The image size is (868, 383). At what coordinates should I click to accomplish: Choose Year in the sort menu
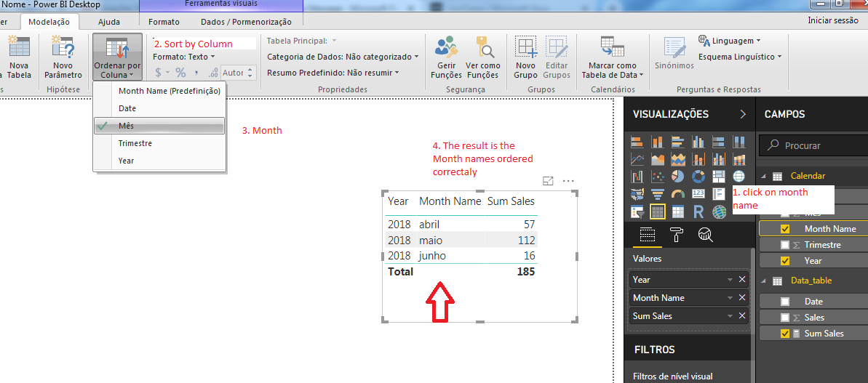click(159, 161)
